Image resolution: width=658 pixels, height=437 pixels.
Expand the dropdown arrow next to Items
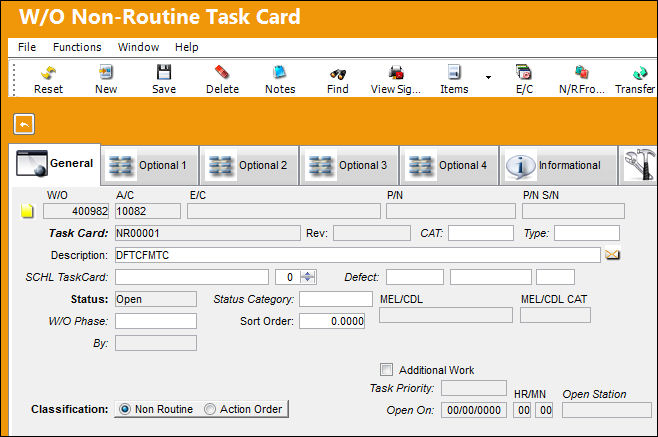click(488, 77)
